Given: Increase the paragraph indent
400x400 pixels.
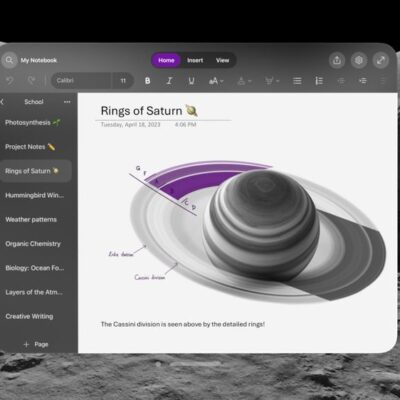Looking at the screenshot, I should click(363, 81).
